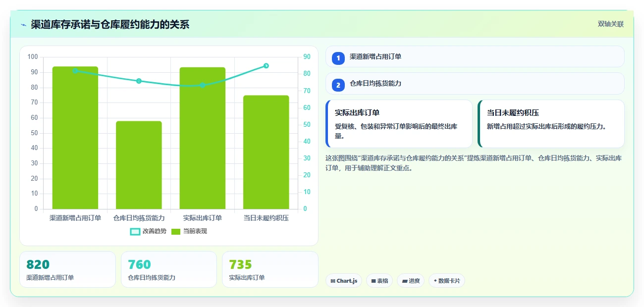
Task: Click the 双轴关联 label in the header
Action: pyautogui.click(x=611, y=24)
